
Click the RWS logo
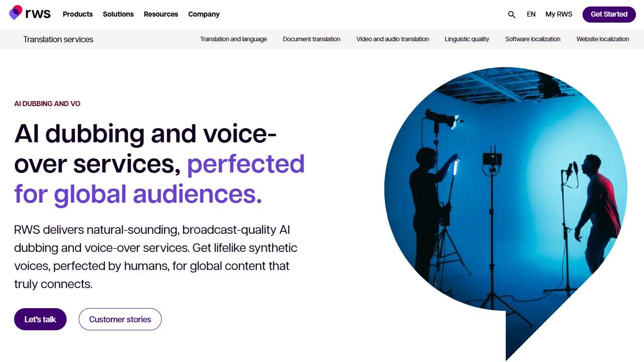[30, 14]
